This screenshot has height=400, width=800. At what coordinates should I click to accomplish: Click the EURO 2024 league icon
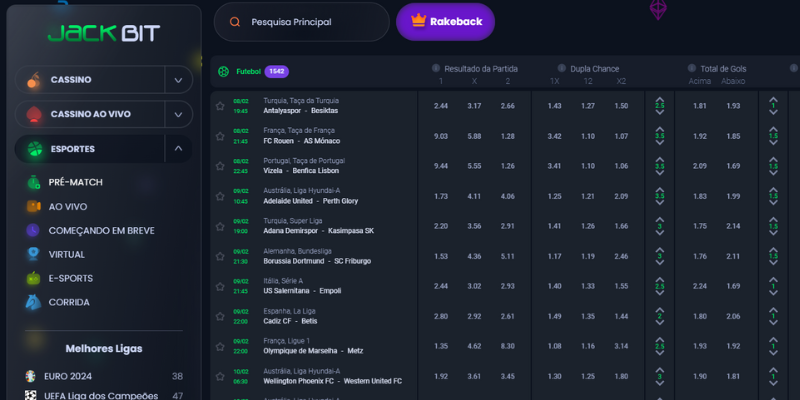pos(31,377)
